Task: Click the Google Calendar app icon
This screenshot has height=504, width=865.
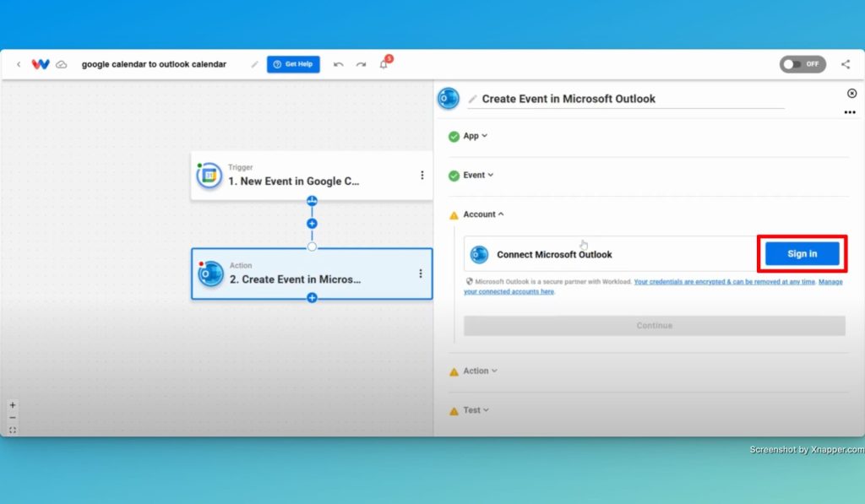Action: click(209, 176)
